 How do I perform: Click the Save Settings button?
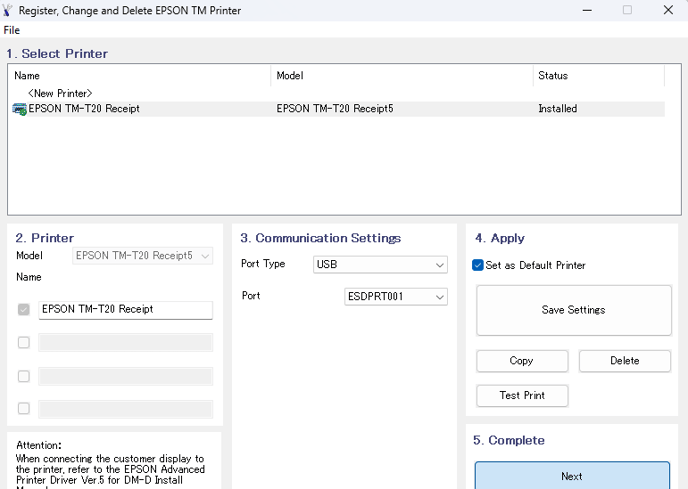coord(574,310)
